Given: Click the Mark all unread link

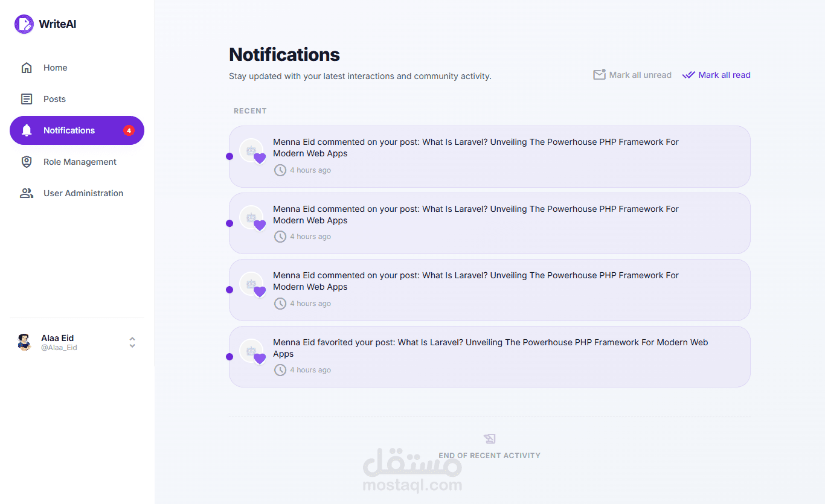Looking at the screenshot, I should click(x=632, y=75).
